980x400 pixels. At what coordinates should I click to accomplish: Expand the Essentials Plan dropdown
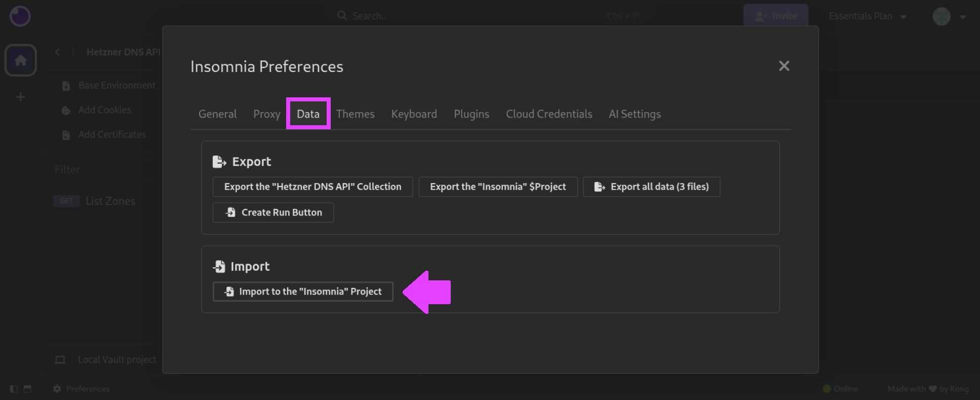[867, 16]
